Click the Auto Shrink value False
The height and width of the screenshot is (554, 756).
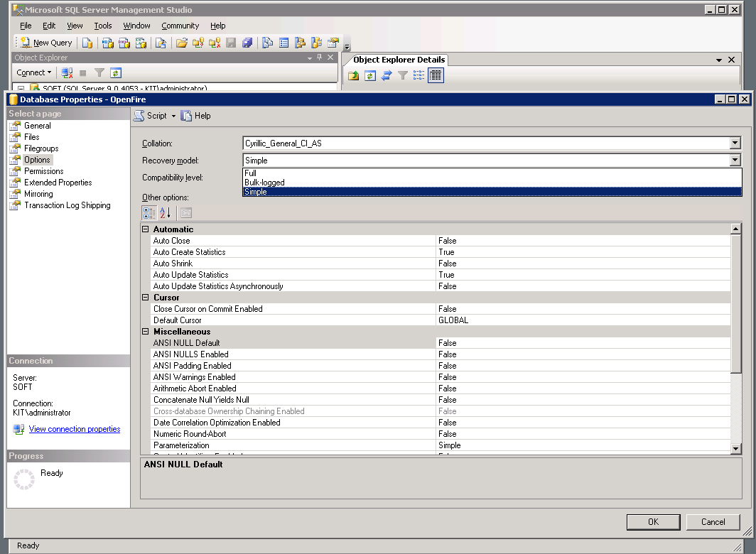point(583,264)
